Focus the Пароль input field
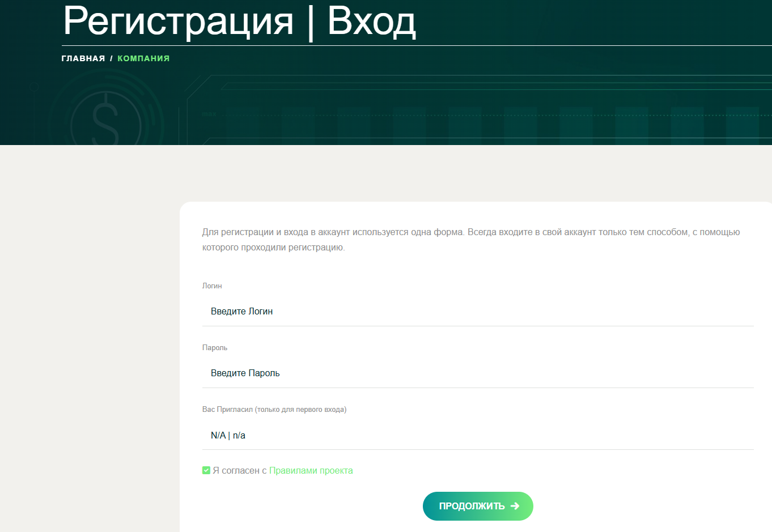The image size is (772, 532). pyautogui.click(x=478, y=373)
